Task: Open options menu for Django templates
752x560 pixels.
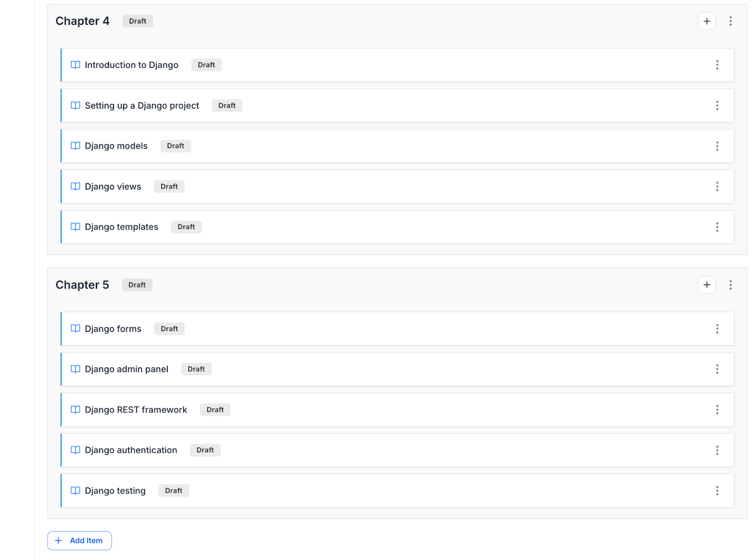Action: (x=717, y=227)
